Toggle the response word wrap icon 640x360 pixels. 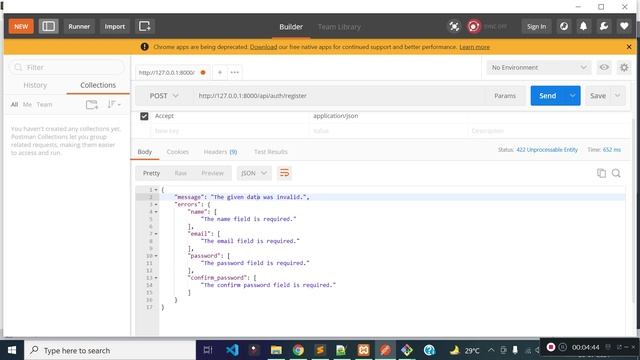[x=284, y=173]
